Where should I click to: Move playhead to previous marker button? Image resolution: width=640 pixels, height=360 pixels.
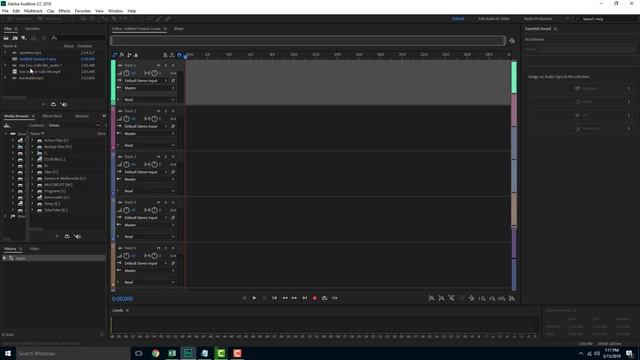click(x=274, y=298)
